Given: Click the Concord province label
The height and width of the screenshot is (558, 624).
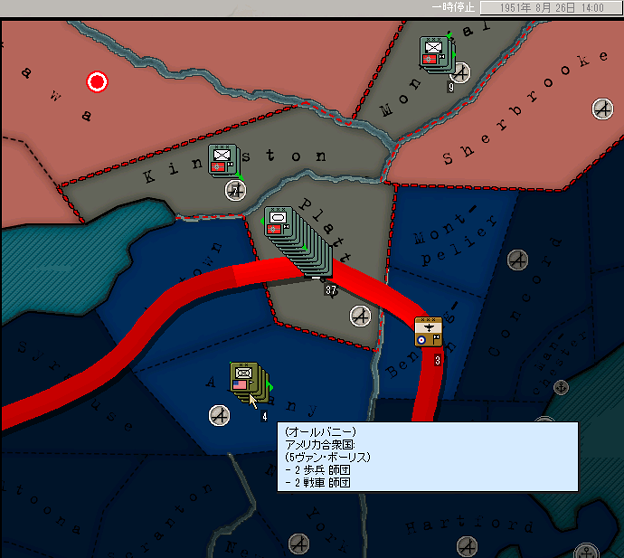Looking at the screenshot, I should pyautogui.click(x=526, y=296).
